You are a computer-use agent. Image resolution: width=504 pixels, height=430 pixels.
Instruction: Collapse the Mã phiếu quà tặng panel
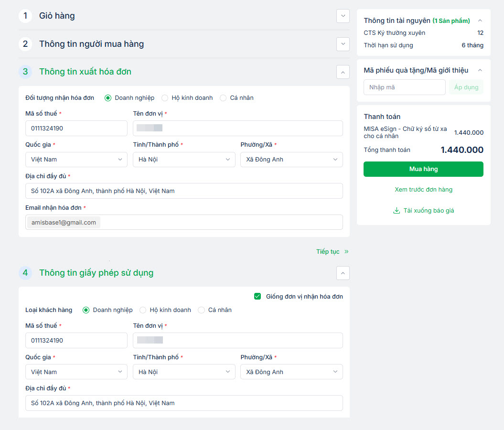[x=480, y=70]
